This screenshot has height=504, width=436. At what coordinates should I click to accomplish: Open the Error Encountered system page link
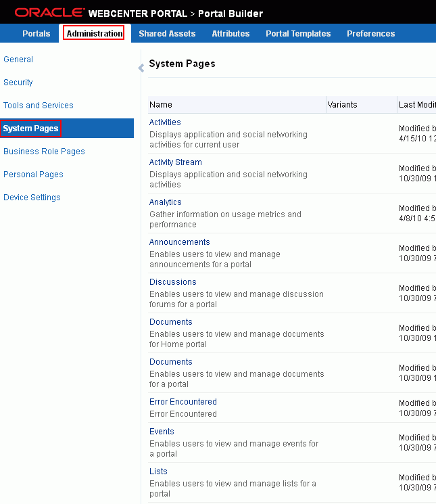(183, 402)
